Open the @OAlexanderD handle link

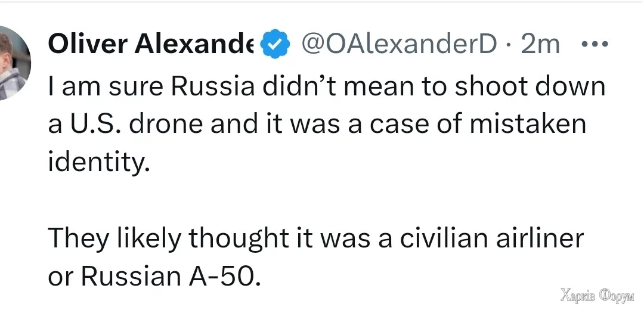click(x=399, y=44)
